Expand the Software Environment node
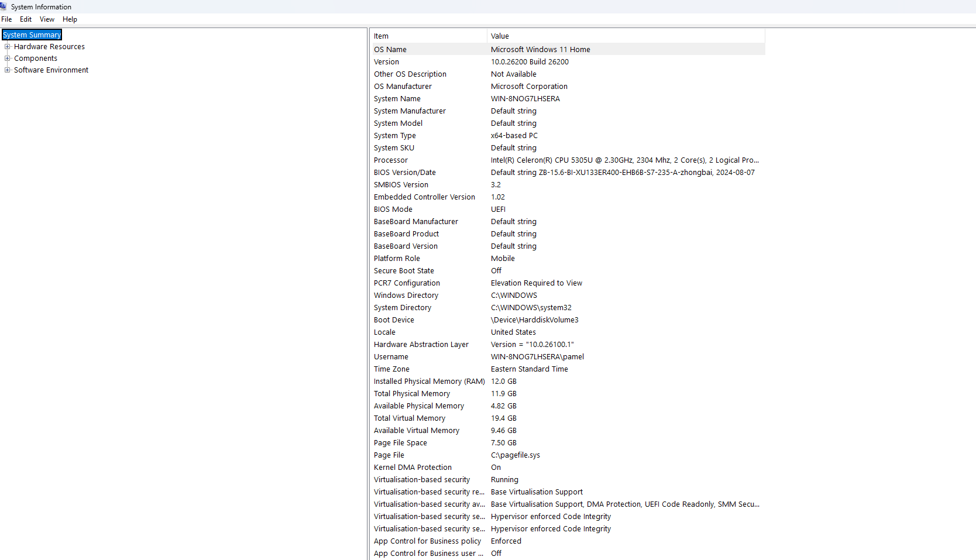976x560 pixels. click(x=8, y=70)
